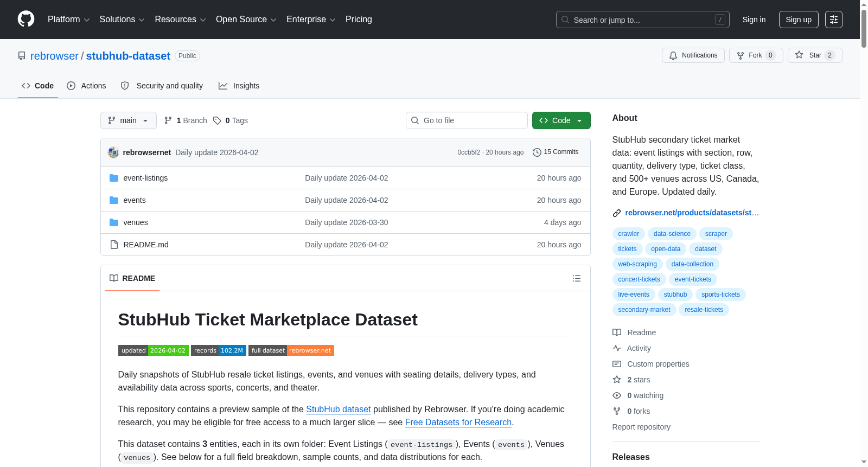Click the link icon beside rebrowser.net URL
The height and width of the screenshot is (467, 868).
click(x=617, y=213)
